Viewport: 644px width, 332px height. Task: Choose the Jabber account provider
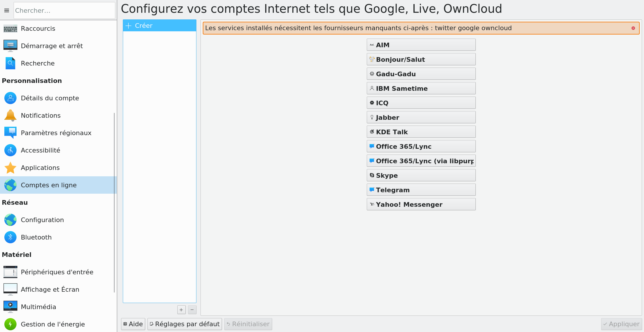[x=421, y=117]
